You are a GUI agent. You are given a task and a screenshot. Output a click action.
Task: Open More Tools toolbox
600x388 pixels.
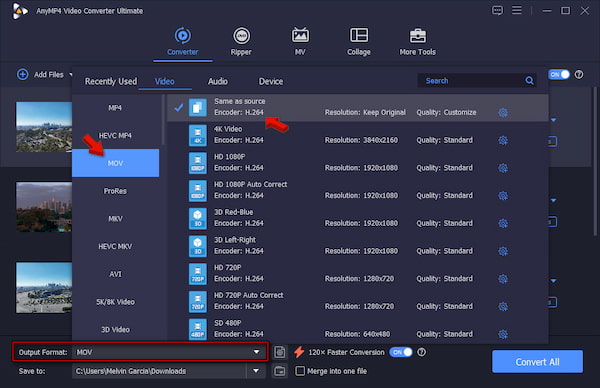click(417, 41)
